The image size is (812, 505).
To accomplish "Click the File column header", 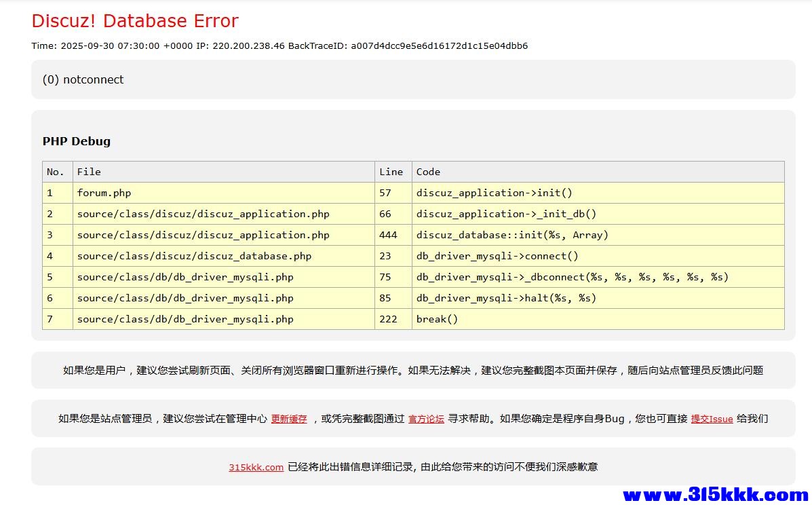I will tap(89, 172).
